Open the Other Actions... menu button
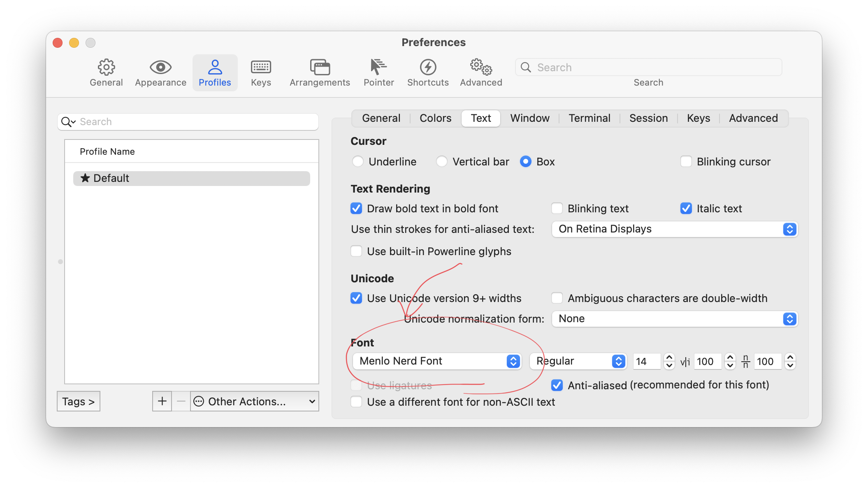The width and height of the screenshot is (868, 488). [x=254, y=401]
